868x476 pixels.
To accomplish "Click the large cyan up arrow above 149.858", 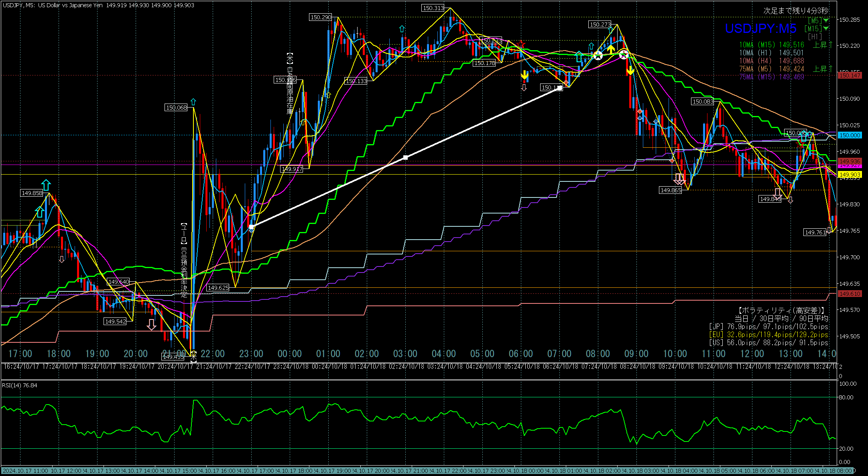I will [46, 185].
